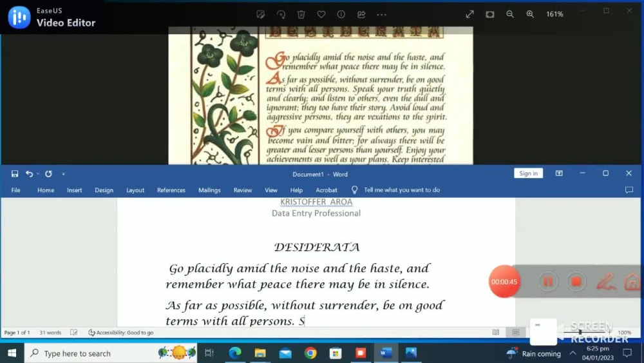Open Ribbon Display Options in Word
The height and width of the screenshot is (363, 644).
coord(559,173)
